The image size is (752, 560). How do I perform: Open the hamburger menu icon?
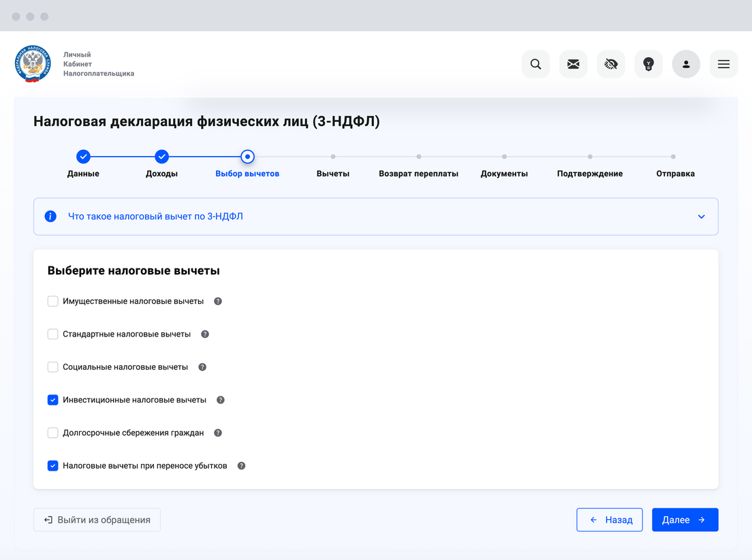point(723,64)
